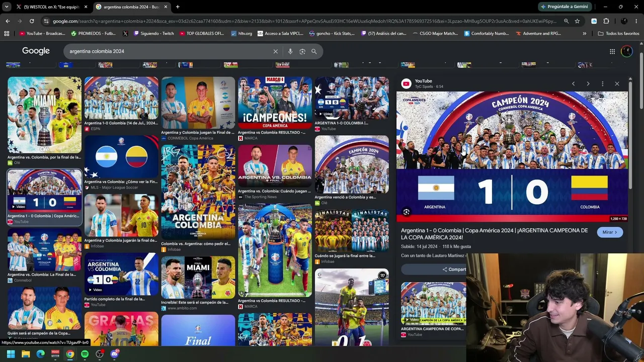Show the next image in the preview panel

[x=588, y=84]
